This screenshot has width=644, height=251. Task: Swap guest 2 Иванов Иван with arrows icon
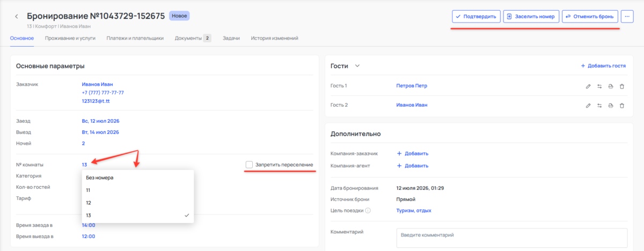click(599, 105)
